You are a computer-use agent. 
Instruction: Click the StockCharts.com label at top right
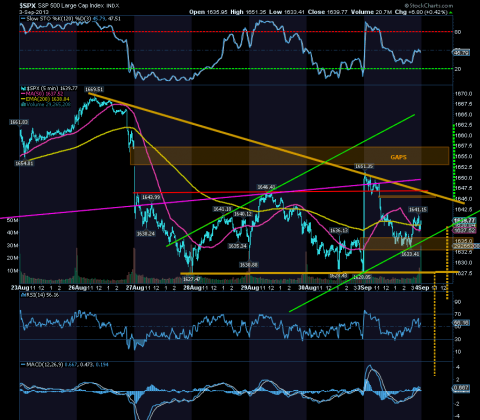pyautogui.click(x=429, y=5)
